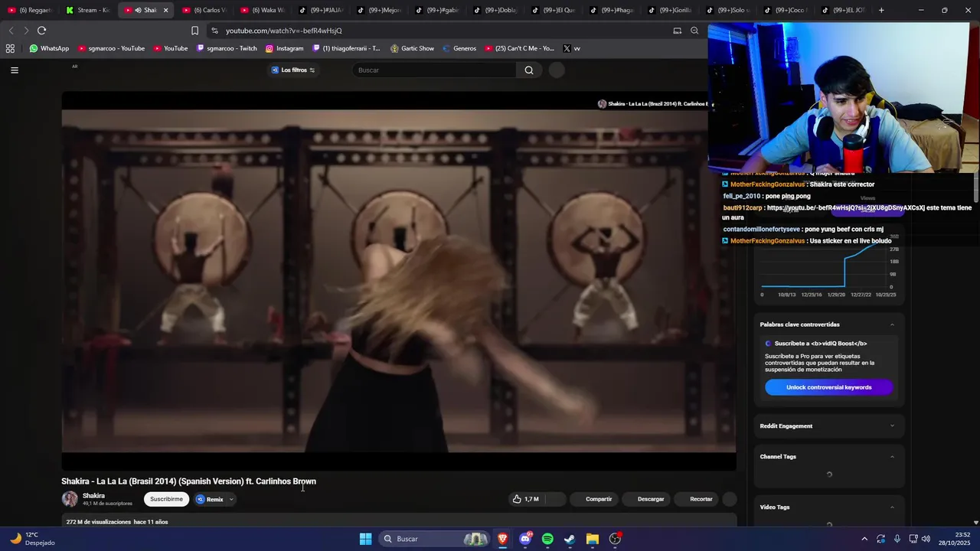The width and height of the screenshot is (980, 551).
Task: Click the Shakira video player
Action: (398, 281)
